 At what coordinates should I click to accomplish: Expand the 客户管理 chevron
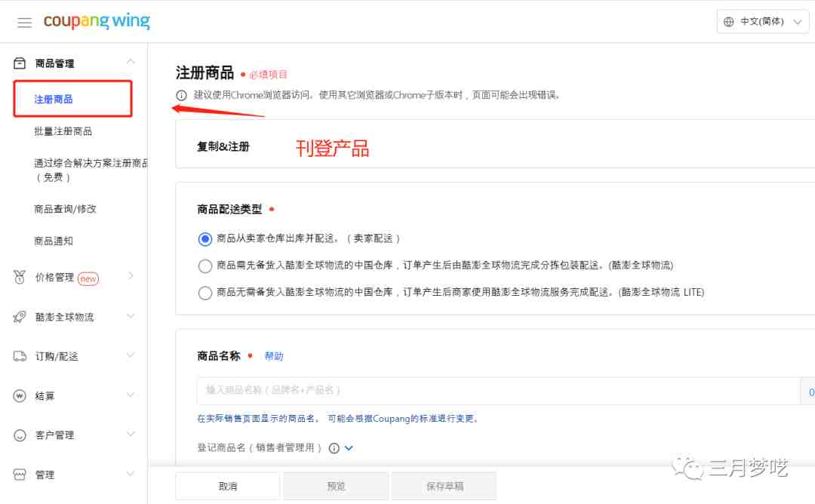(x=131, y=434)
